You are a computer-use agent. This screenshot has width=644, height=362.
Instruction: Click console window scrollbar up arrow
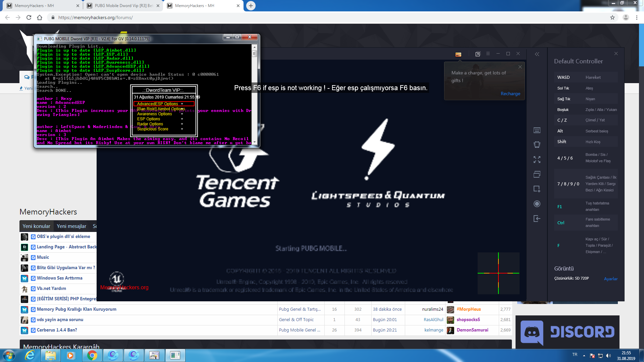(x=254, y=47)
